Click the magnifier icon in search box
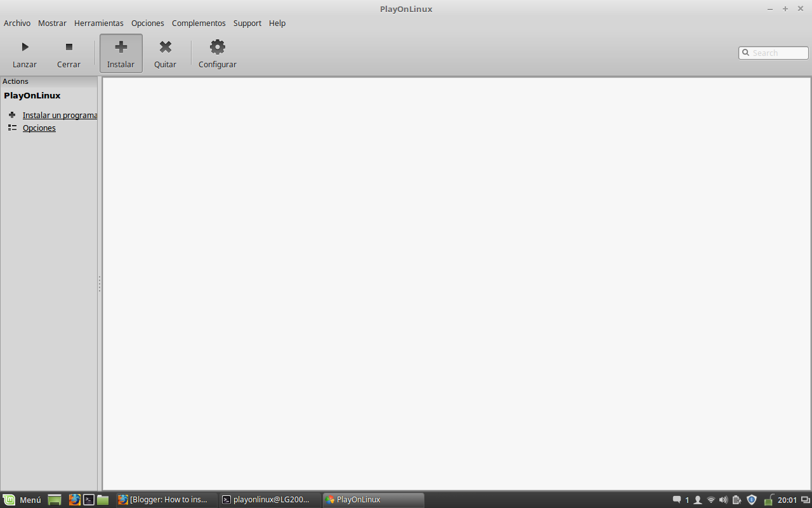Screen dimensions: 812x508 point(746,53)
